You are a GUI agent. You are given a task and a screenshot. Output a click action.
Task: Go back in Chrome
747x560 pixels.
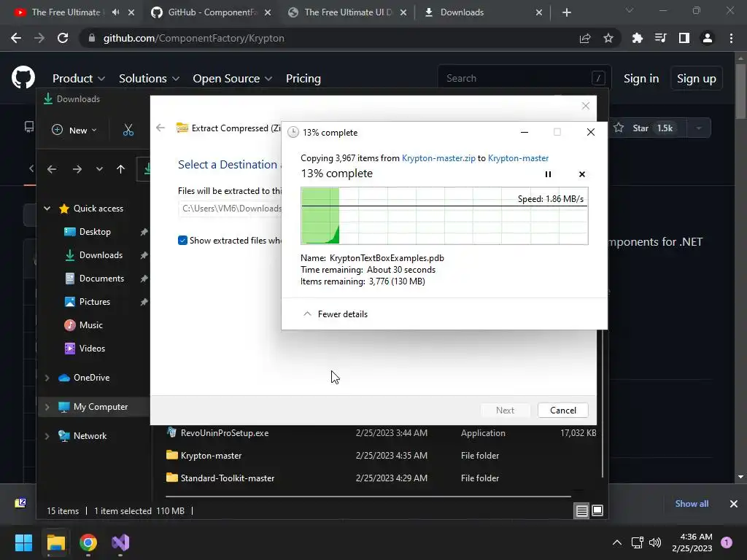tap(16, 38)
